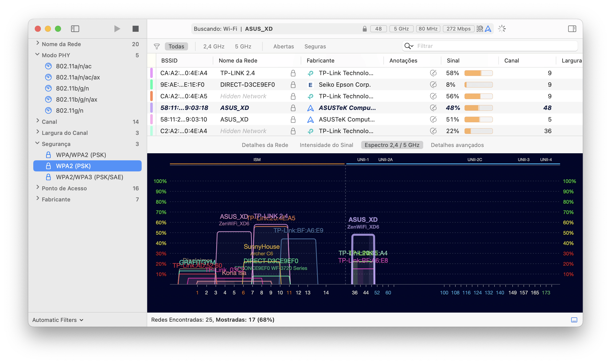Focus the Filtrar search field

490,46
